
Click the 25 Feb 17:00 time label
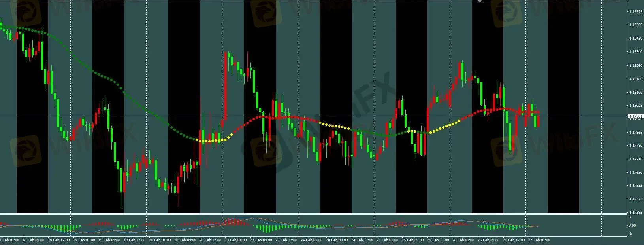click(438, 240)
